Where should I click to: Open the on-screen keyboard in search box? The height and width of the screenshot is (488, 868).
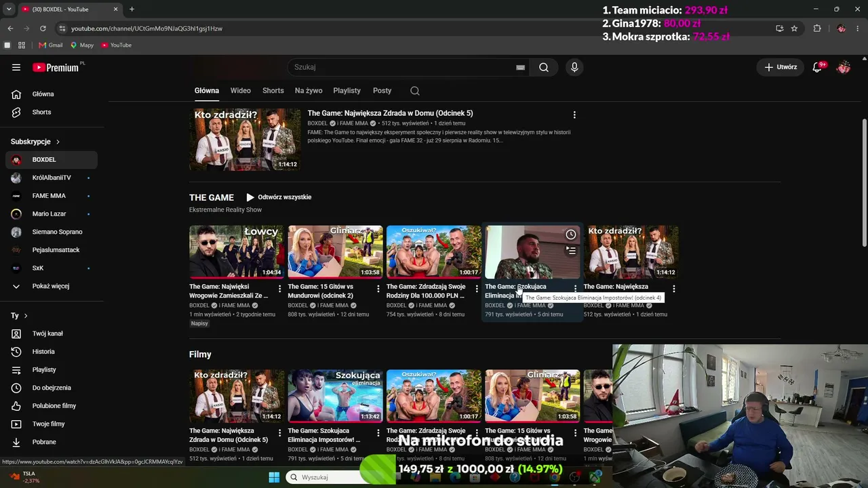[x=520, y=67]
